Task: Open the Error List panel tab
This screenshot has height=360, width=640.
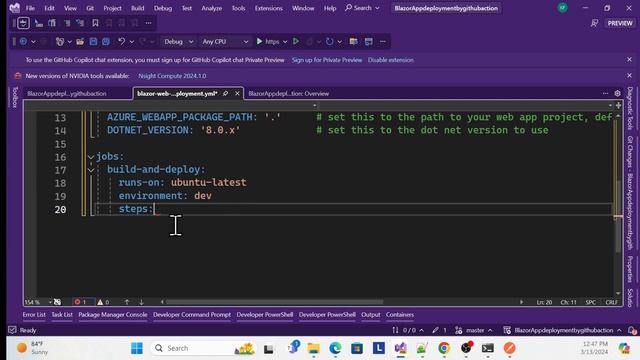Action: pos(34,315)
